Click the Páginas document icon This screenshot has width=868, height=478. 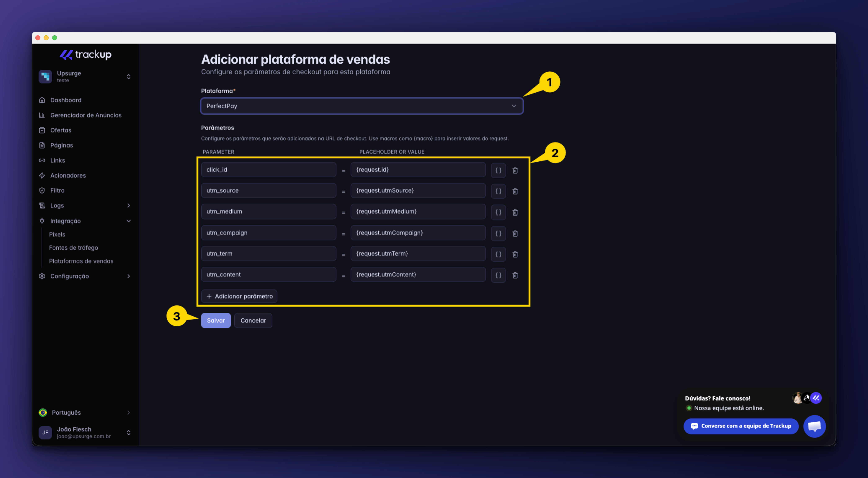pyautogui.click(x=42, y=145)
